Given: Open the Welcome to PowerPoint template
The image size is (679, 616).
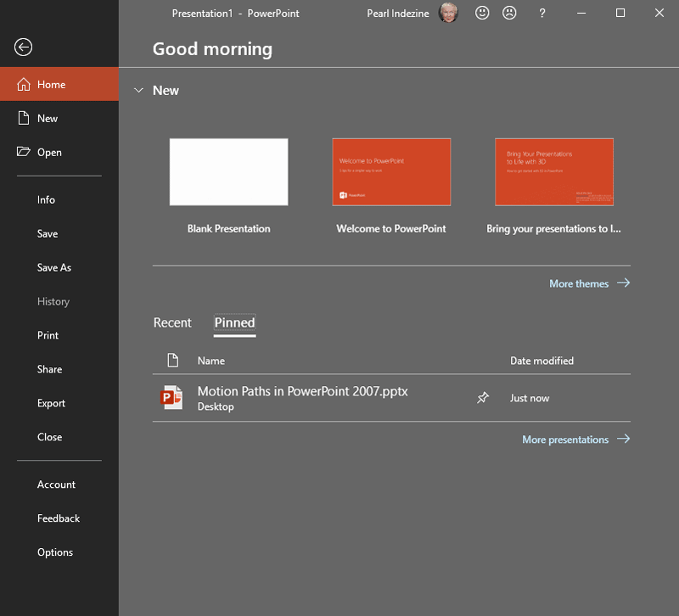Looking at the screenshot, I should [391, 171].
